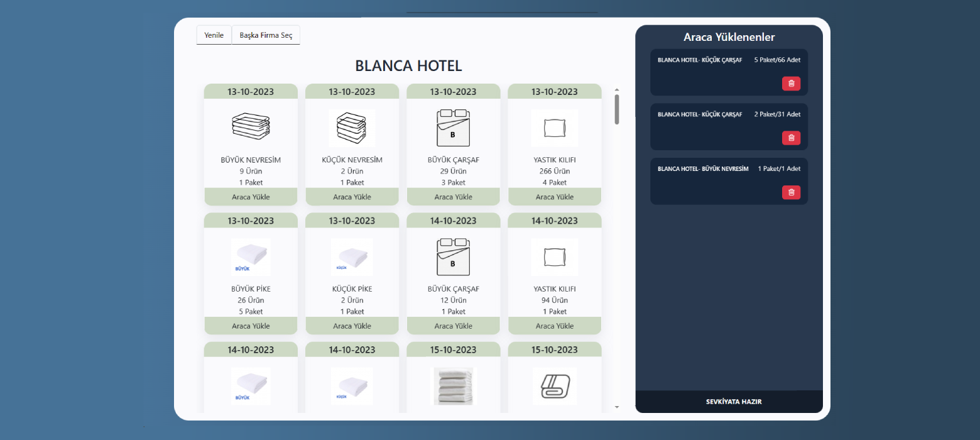The height and width of the screenshot is (440, 980).
Task: Click the bed sheet icon dated 14-10-2023
Action: click(x=453, y=256)
